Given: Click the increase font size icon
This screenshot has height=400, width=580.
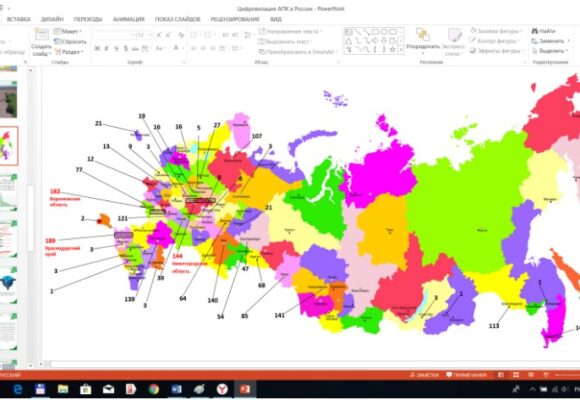Looking at the screenshot, I should tap(159, 35).
